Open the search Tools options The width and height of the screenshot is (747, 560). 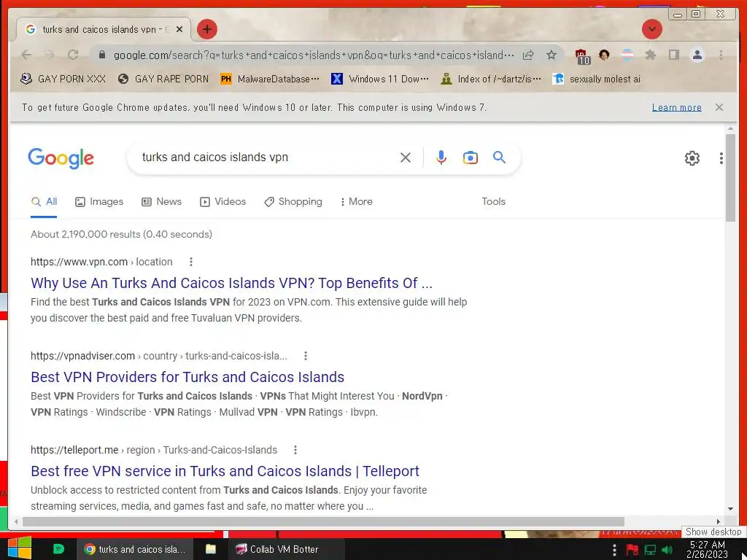(x=493, y=202)
